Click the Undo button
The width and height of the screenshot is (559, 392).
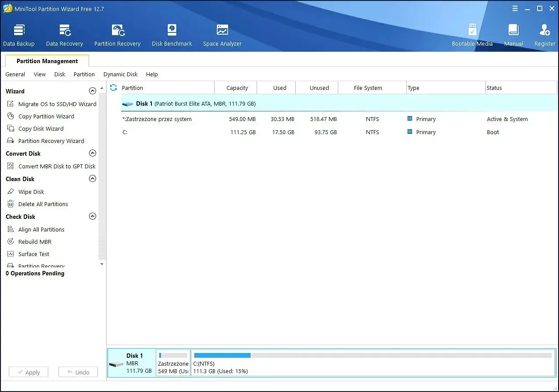tap(78, 372)
